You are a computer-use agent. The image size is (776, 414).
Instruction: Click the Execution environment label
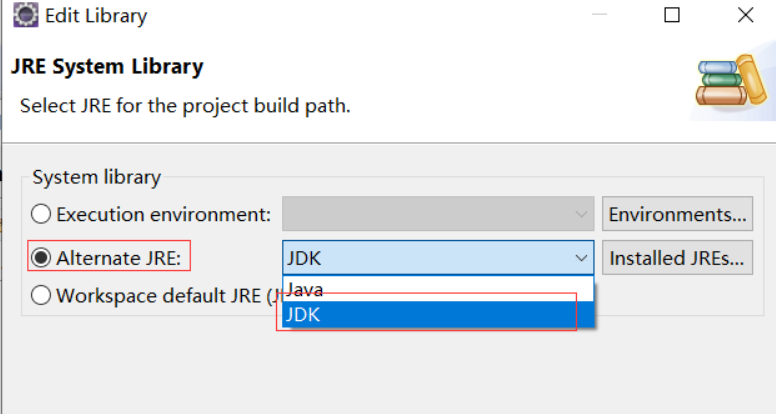164,214
